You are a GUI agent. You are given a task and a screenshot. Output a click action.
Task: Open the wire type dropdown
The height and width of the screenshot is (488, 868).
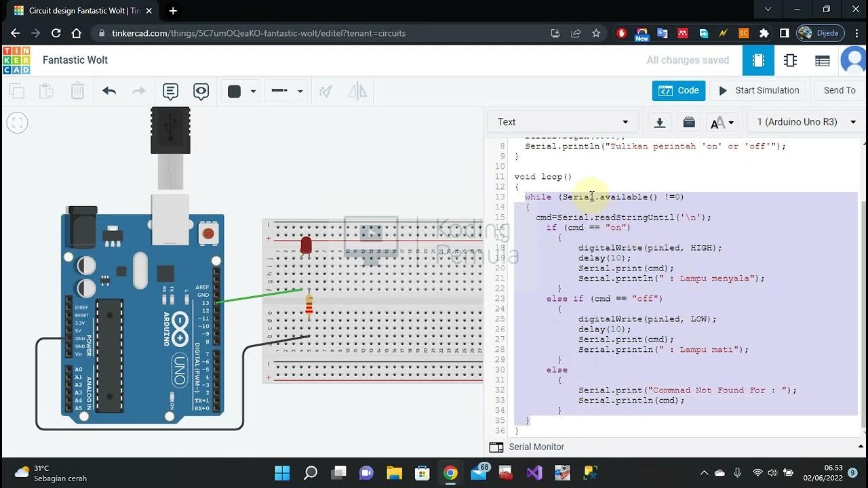point(287,91)
